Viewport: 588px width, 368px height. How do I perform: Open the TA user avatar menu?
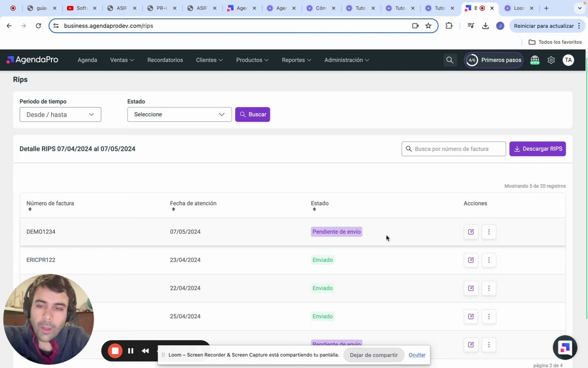[x=568, y=60]
